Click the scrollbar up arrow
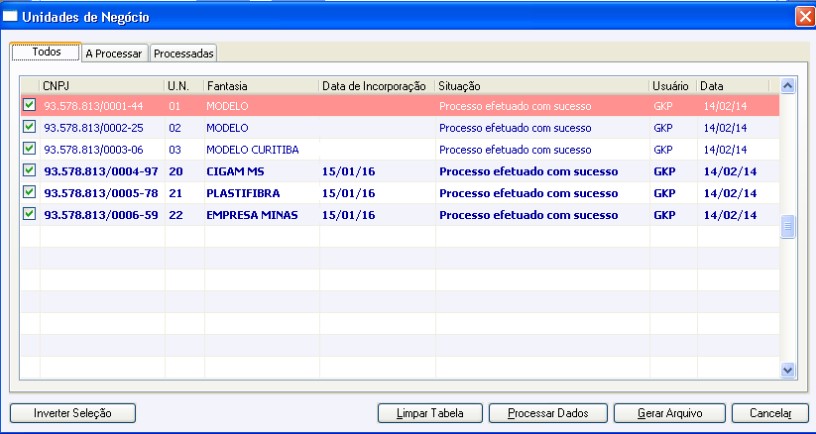The width and height of the screenshot is (816, 434). [788, 85]
